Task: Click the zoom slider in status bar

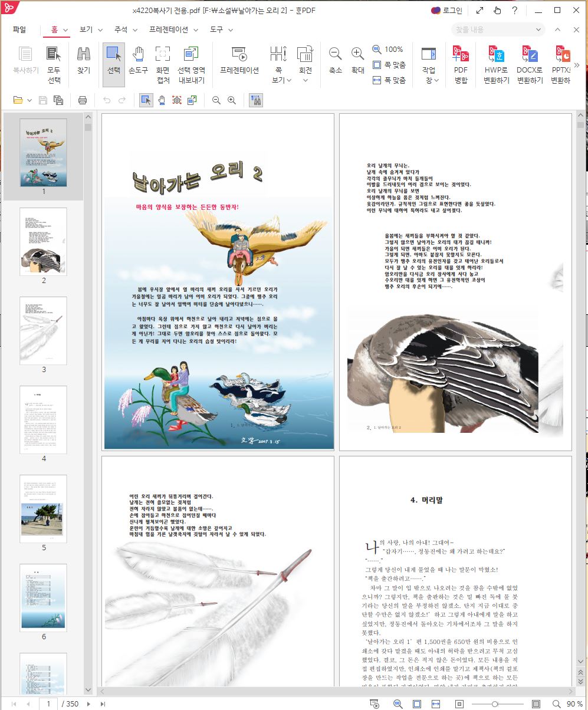Action: (x=495, y=704)
